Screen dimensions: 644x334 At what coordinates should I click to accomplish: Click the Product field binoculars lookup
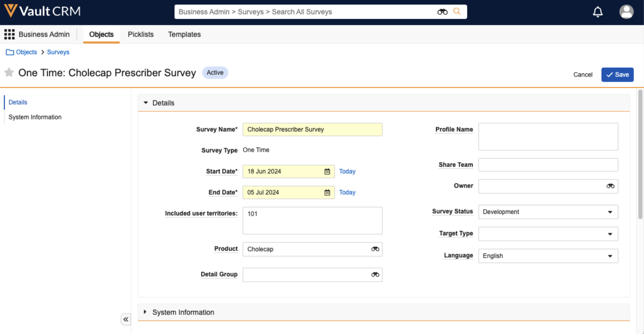click(x=375, y=249)
